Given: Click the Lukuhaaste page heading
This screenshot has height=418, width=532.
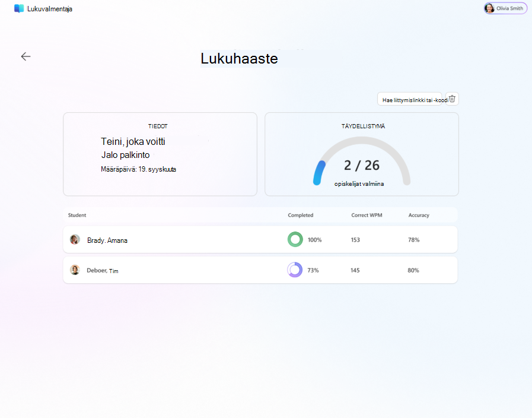Looking at the screenshot, I should tap(239, 58).
